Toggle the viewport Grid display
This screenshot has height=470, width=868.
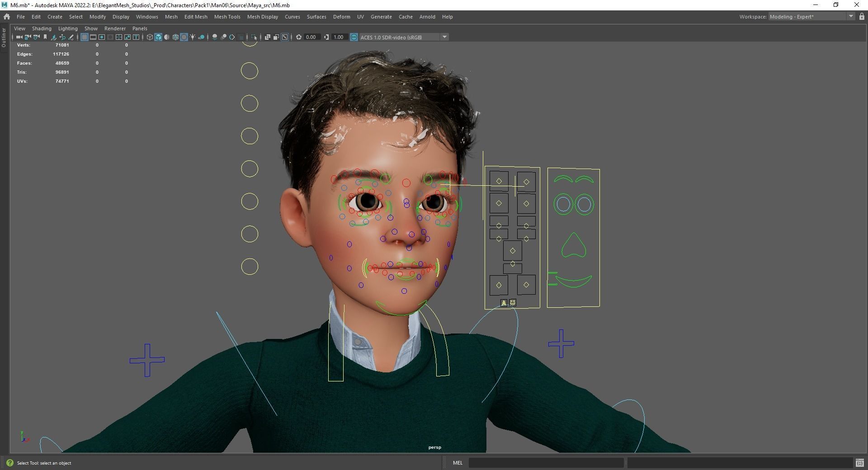(x=85, y=37)
